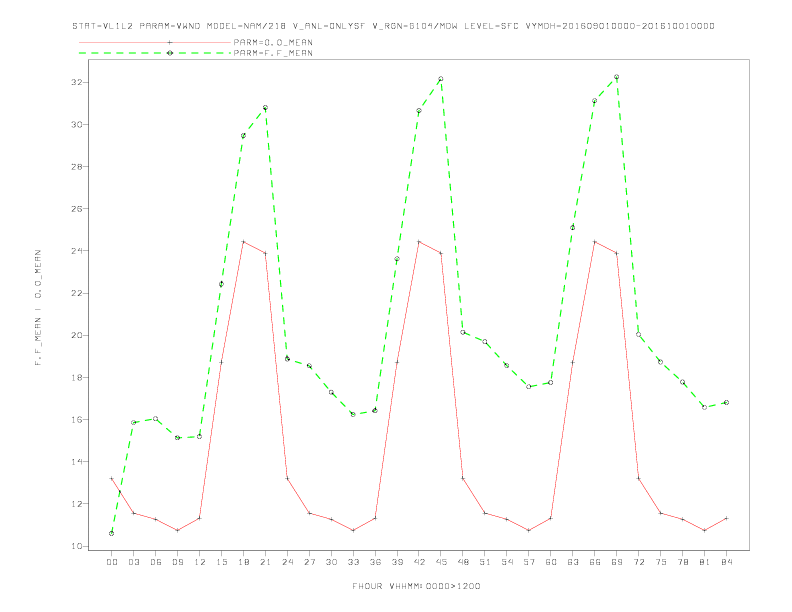Screen dimensions: 792x612
Task: Click x-axis forecast hour label 03
Action: click(x=133, y=562)
